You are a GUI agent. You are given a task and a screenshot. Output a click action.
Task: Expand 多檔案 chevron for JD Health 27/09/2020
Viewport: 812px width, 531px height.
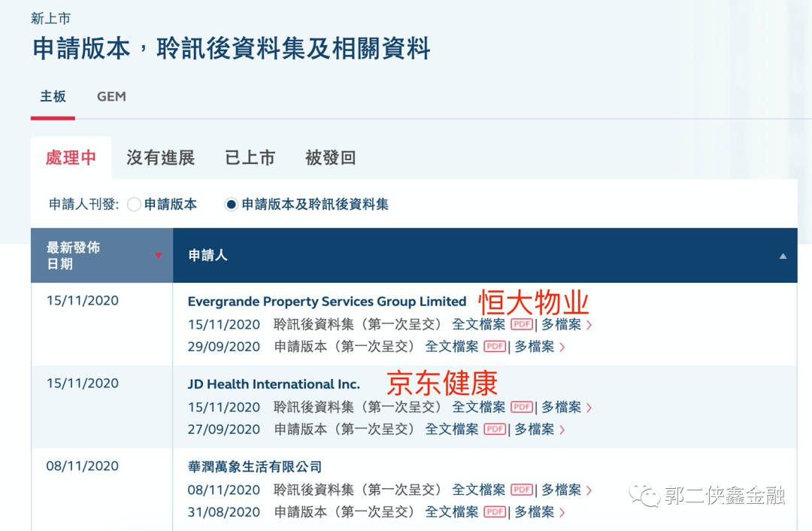(x=562, y=430)
